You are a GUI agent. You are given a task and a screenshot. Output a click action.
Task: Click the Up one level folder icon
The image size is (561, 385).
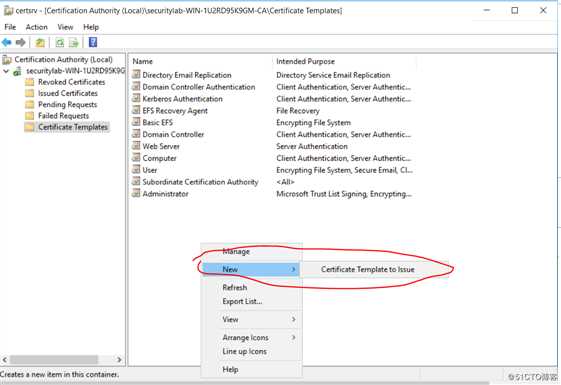[x=40, y=43]
